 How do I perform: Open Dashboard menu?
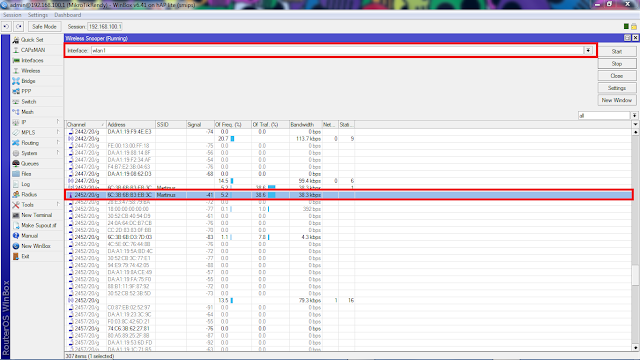pos(68,15)
